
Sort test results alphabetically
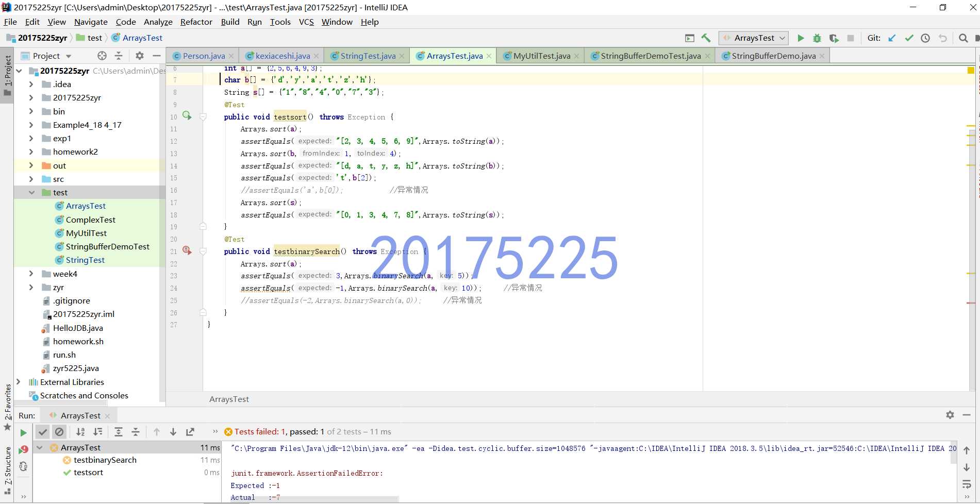(80, 432)
